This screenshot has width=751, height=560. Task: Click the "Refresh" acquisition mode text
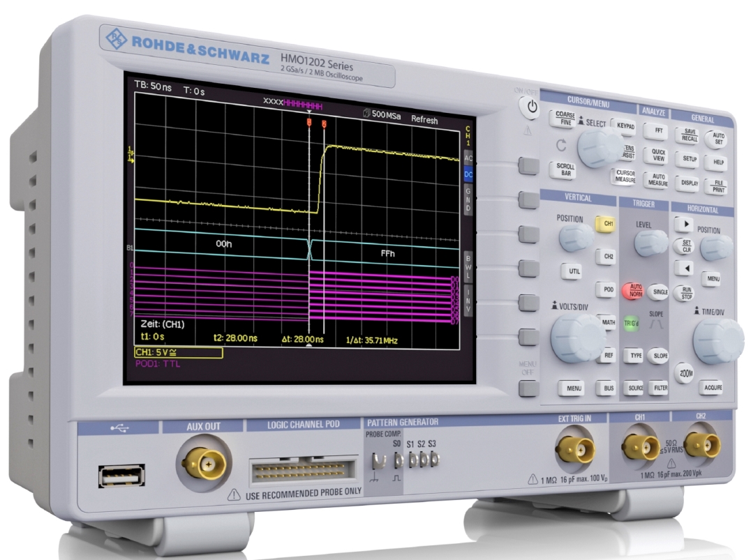(424, 120)
